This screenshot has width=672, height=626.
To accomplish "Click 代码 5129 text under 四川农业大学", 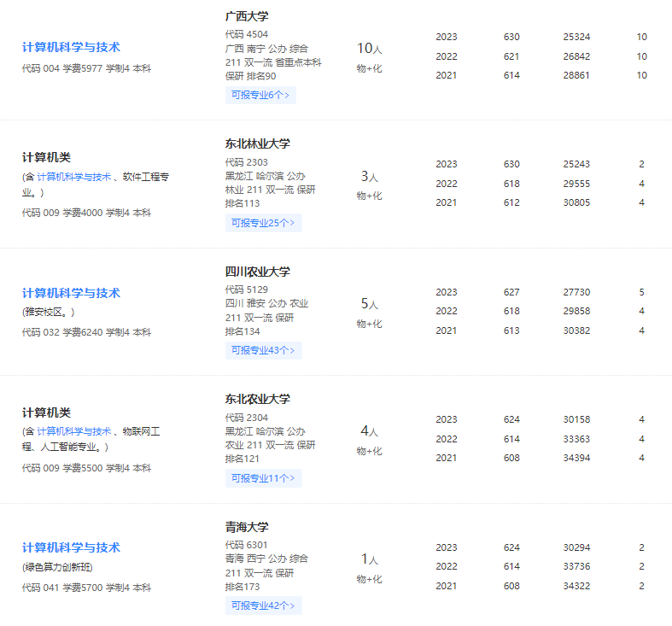I will 247,290.
